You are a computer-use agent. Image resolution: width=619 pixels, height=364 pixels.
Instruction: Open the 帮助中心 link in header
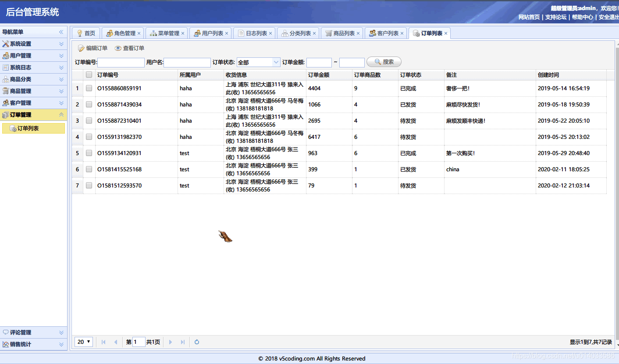coord(583,17)
